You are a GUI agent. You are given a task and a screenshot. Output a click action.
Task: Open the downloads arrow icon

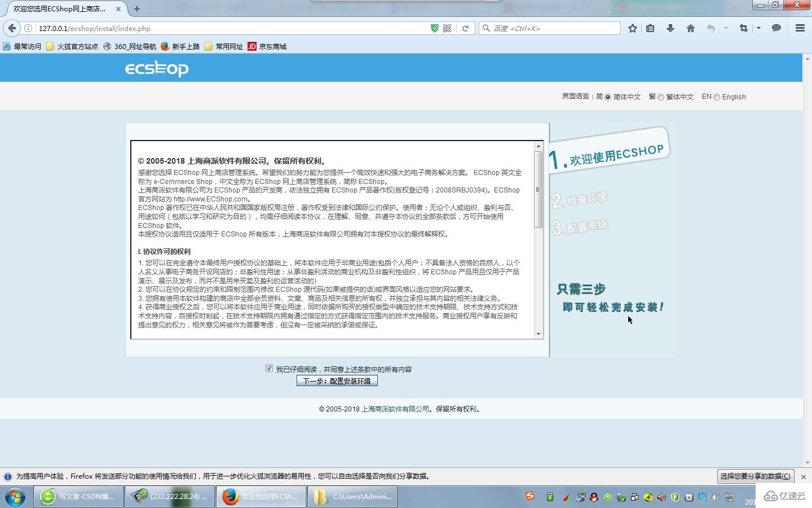670,28
